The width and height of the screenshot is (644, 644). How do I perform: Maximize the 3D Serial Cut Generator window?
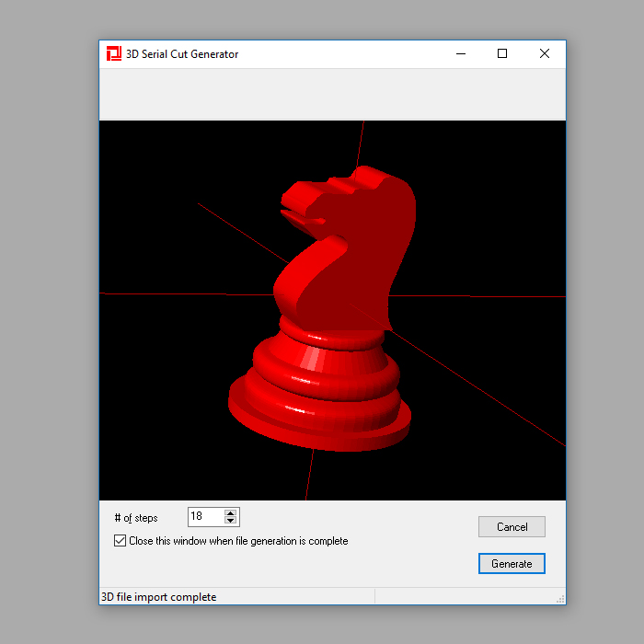(502, 54)
